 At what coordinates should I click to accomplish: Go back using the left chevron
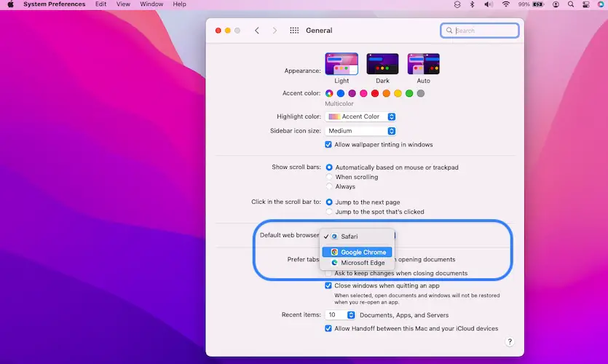tap(257, 31)
